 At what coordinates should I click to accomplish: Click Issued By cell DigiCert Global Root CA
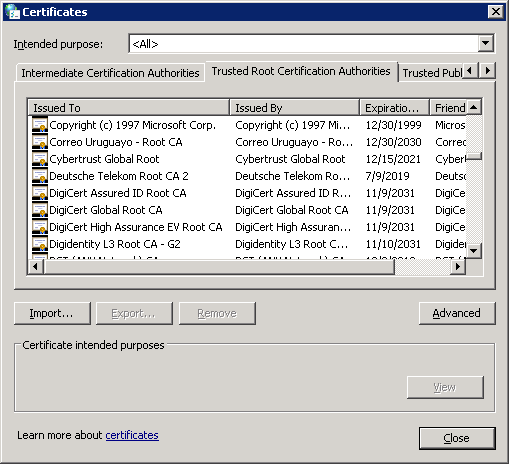pos(292,210)
